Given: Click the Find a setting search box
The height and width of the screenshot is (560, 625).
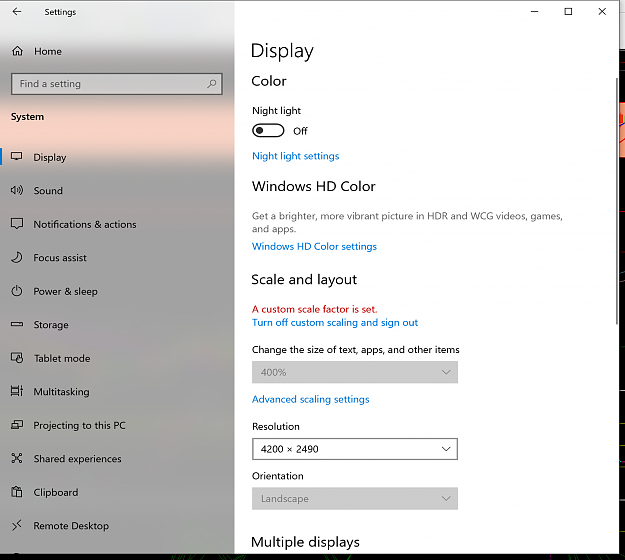Looking at the screenshot, I should click(x=116, y=84).
